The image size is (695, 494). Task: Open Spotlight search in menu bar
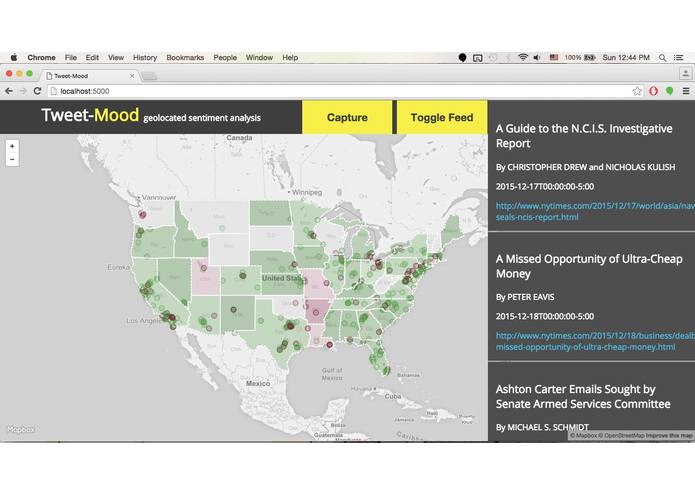[662, 58]
